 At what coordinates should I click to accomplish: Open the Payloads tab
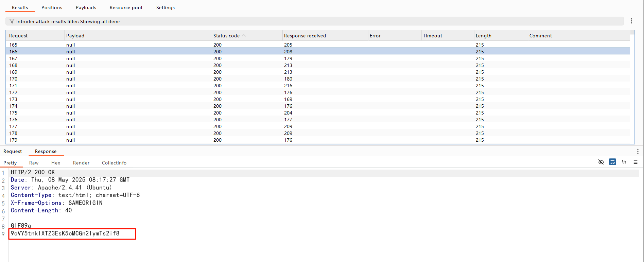(x=86, y=7)
